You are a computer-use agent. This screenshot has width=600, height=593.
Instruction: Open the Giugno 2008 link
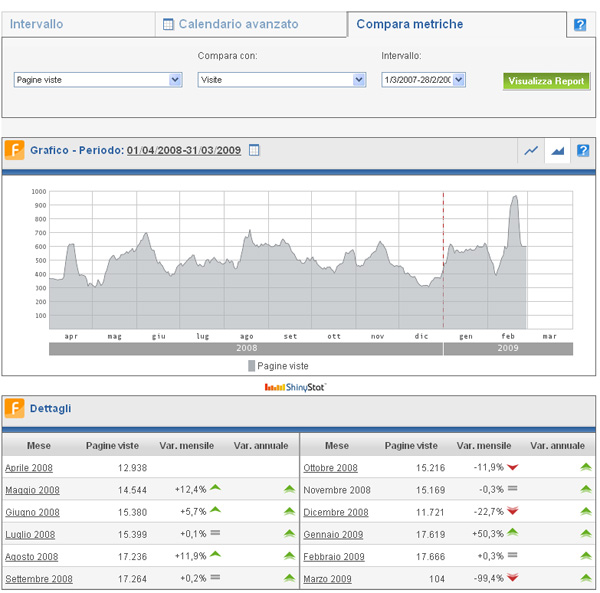tap(33, 512)
